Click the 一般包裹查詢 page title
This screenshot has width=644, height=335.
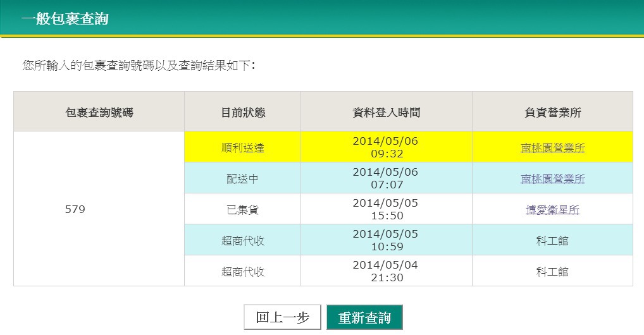click(65, 18)
